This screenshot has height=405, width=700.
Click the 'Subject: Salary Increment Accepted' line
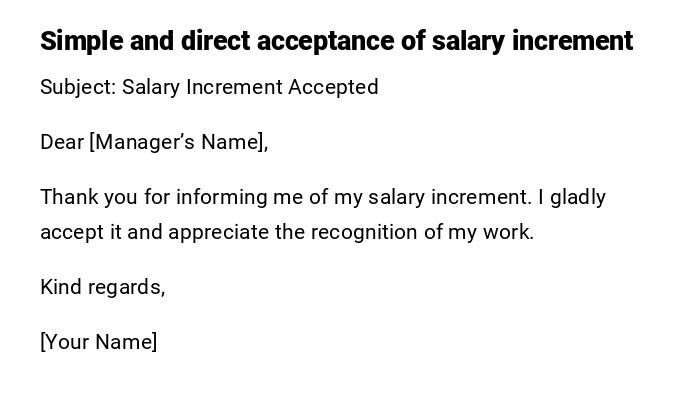(x=209, y=87)
